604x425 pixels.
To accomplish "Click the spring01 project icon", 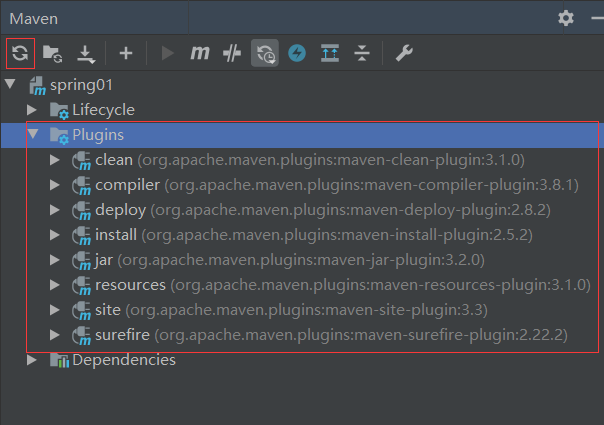I will pyautogui.click(x=37, y=86).
